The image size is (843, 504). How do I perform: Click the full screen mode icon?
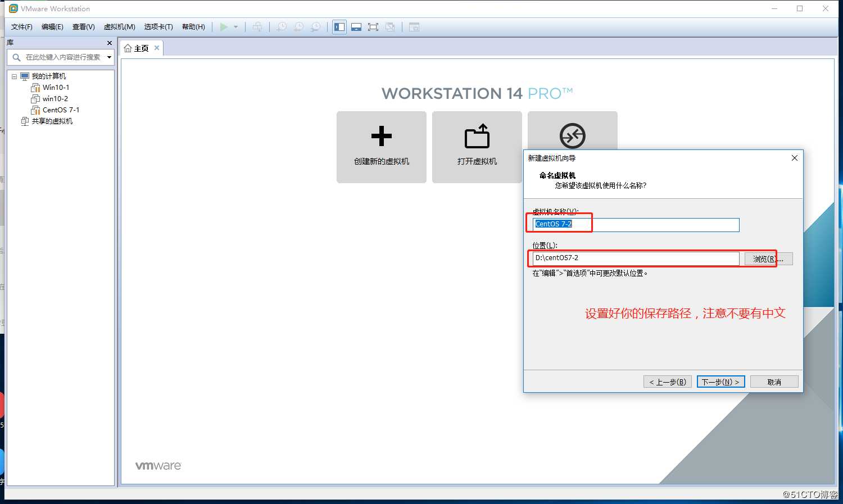click(x=373, y=27)
